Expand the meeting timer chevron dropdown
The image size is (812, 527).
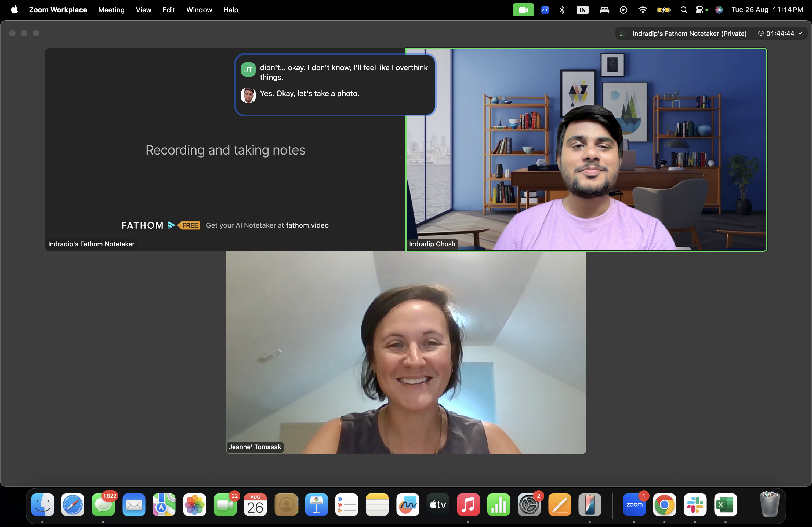(800, 33)
